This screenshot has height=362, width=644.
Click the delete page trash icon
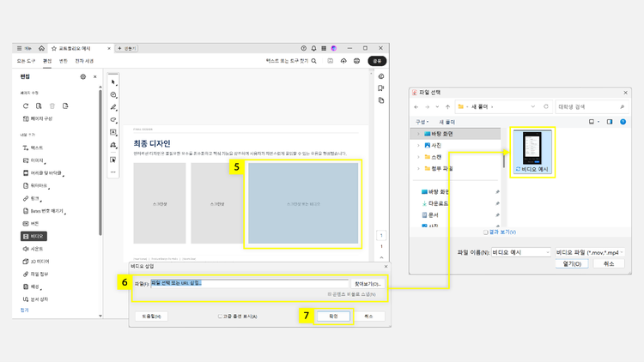point(52,106)
